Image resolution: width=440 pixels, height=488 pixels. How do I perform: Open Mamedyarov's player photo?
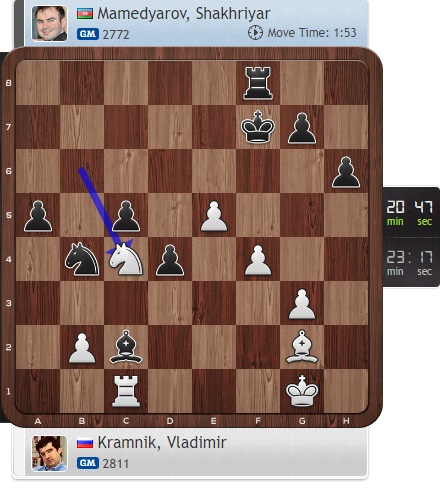[x=49, y=23]
